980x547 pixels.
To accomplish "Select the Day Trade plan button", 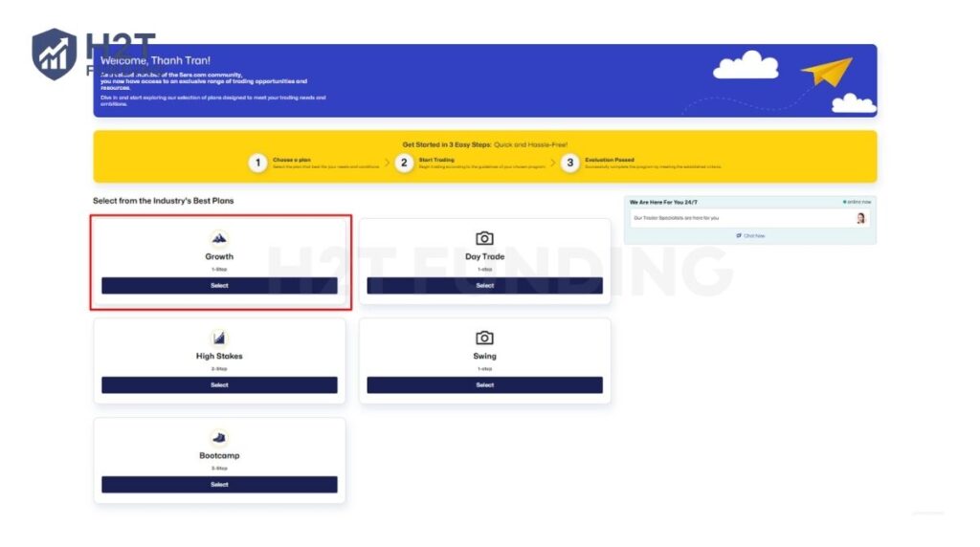I will 484,285.
